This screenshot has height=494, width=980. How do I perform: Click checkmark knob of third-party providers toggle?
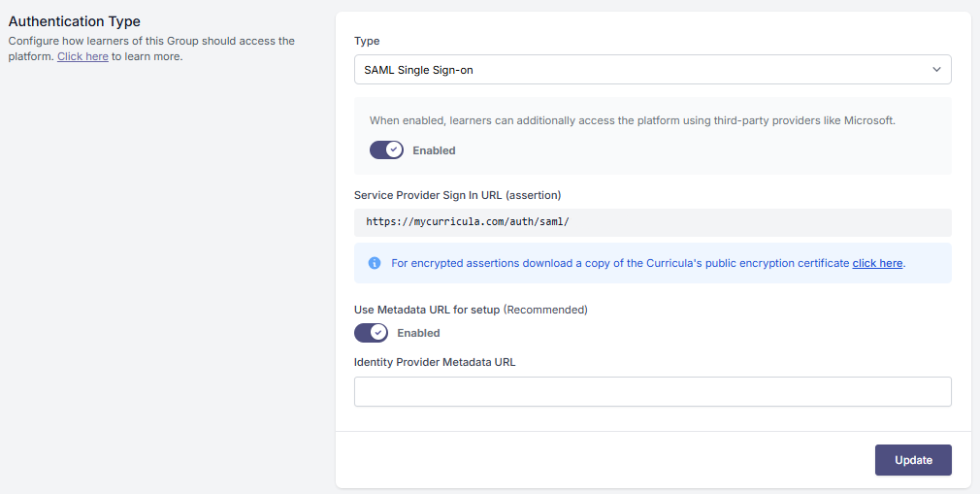tap(394, 150)
